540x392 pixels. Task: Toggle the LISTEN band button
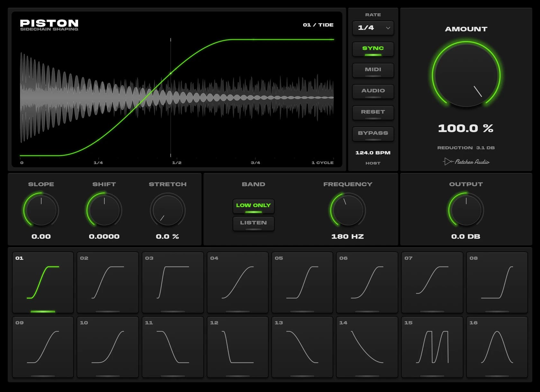[253, 224]
